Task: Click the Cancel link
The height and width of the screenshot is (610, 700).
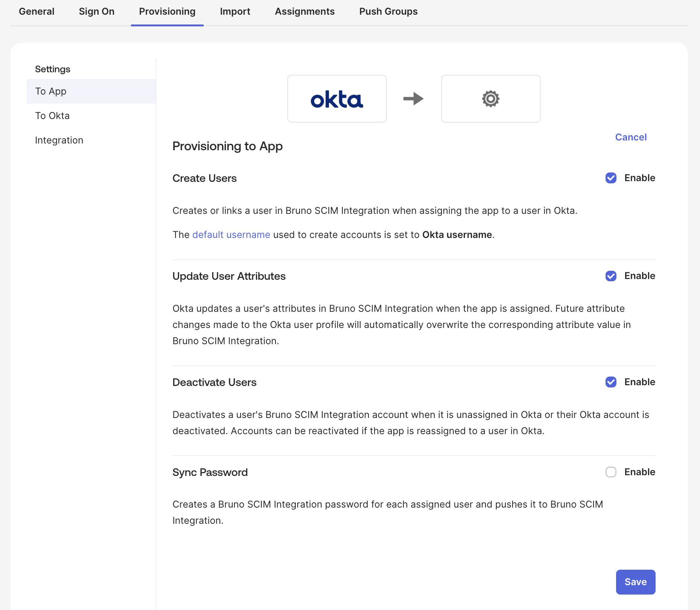Action: [x=630, y=137]
